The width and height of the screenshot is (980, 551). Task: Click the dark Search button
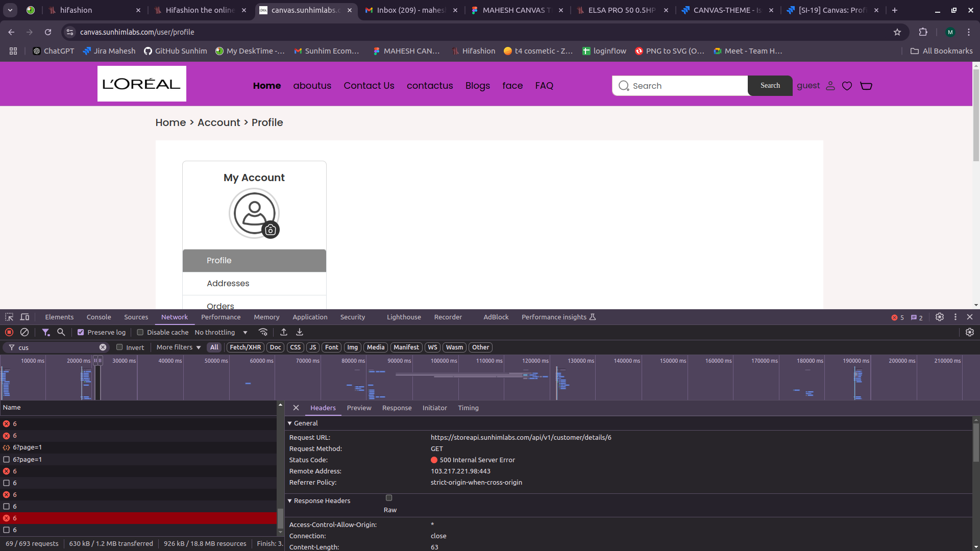coord(770,86)
